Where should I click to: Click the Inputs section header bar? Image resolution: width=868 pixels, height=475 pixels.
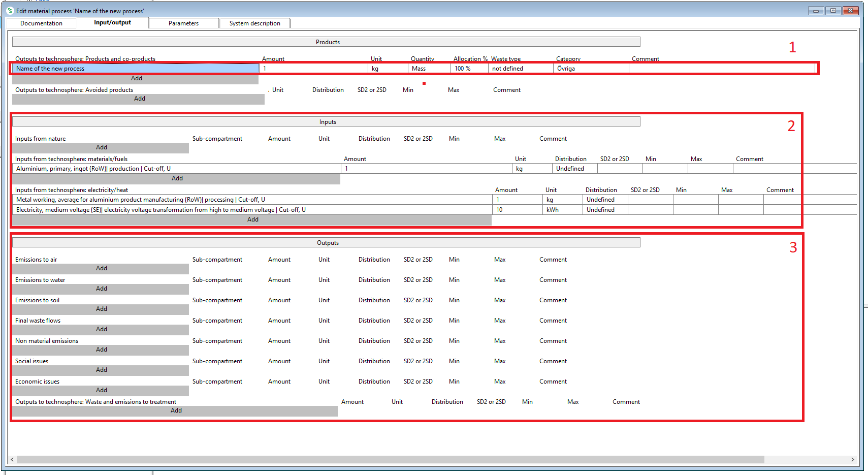pyautogui.click(x=326, y=121)
